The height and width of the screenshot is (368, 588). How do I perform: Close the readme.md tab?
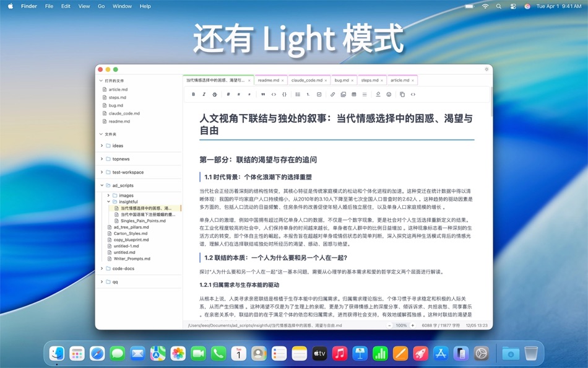click(282, 81)
